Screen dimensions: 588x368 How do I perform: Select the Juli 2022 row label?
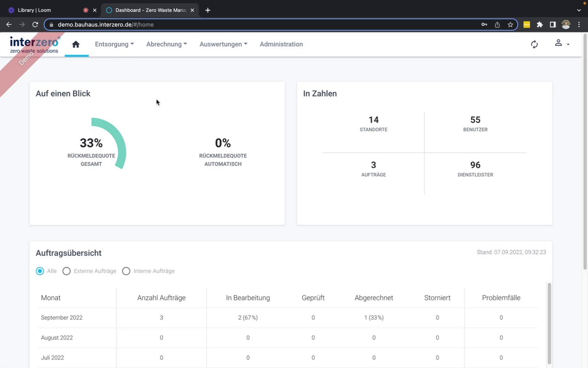52,357
